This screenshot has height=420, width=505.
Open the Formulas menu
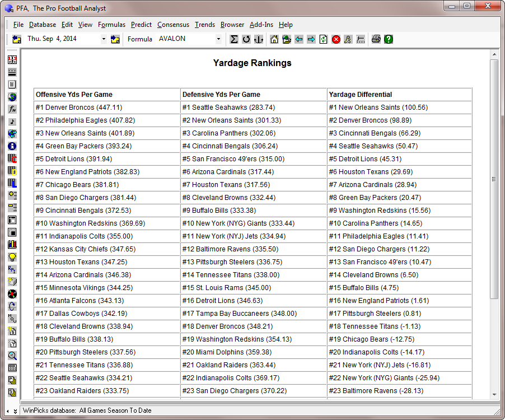click(112, 25)
